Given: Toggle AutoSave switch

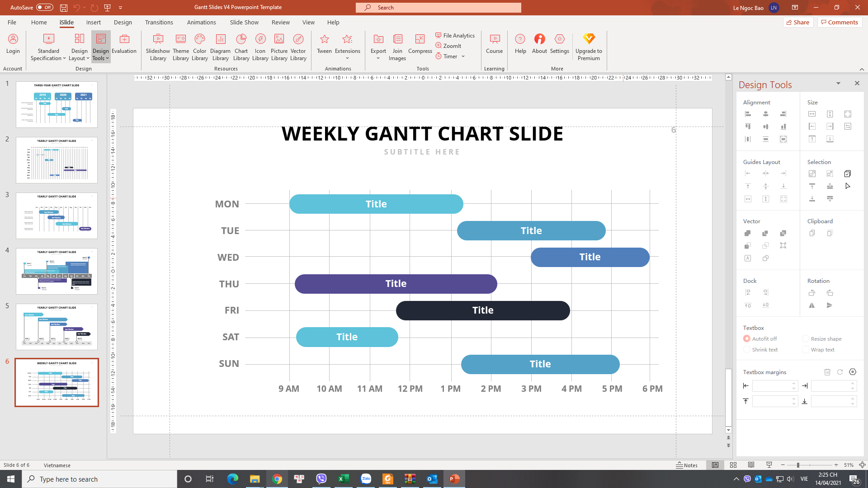Looking at the screenshot, I should pyautogui.click(x=45, y=7).
